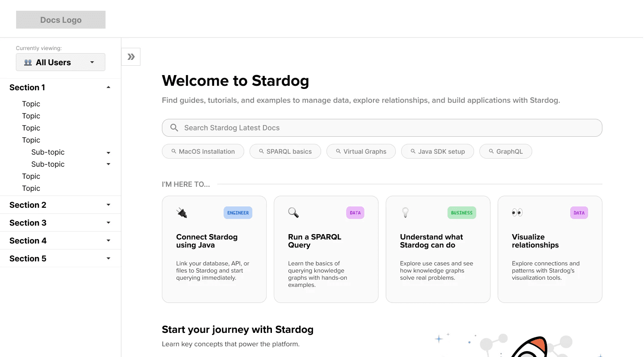644x357 pixels.
Task: Click the Start your journey with Stardog heading
Action: [x=237, y=330]
